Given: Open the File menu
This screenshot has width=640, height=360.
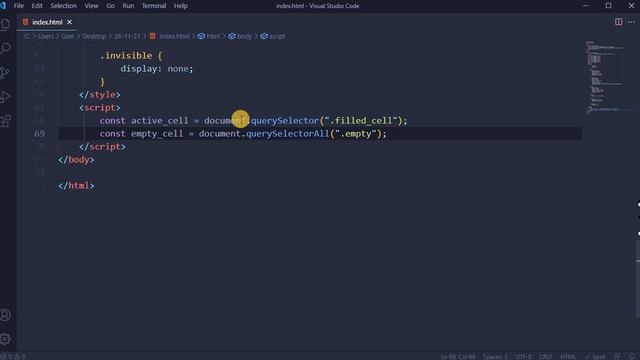Looking at the screenshot, I should pyautogui.click(x=19, y=6).
